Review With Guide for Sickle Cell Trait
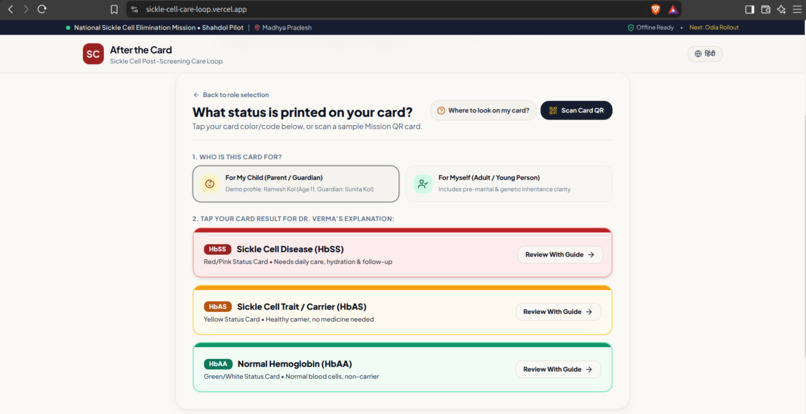This screenshot has height=414, width=806. tap(558, 312)
